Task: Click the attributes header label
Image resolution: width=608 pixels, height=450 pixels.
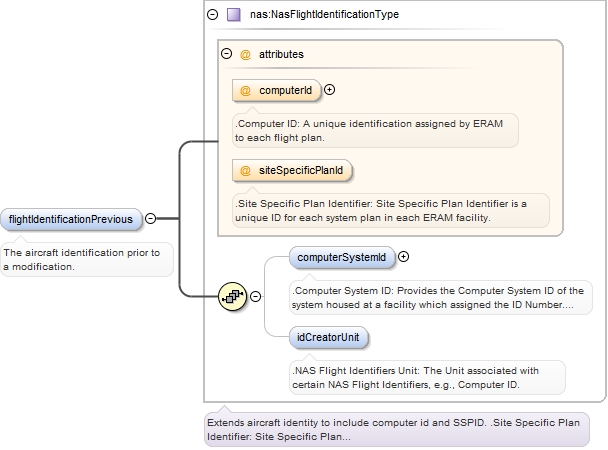Action: (x=284, y=54)
